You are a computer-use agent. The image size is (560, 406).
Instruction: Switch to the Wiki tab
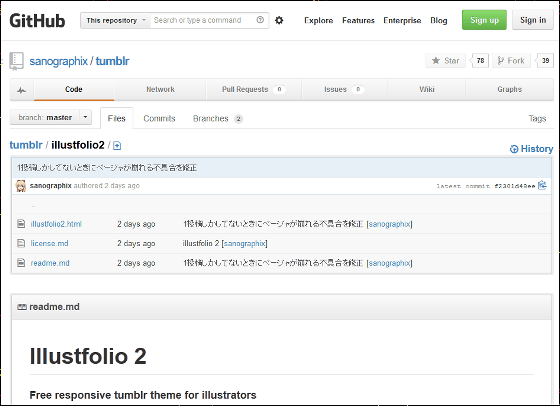tap(427, 90)
